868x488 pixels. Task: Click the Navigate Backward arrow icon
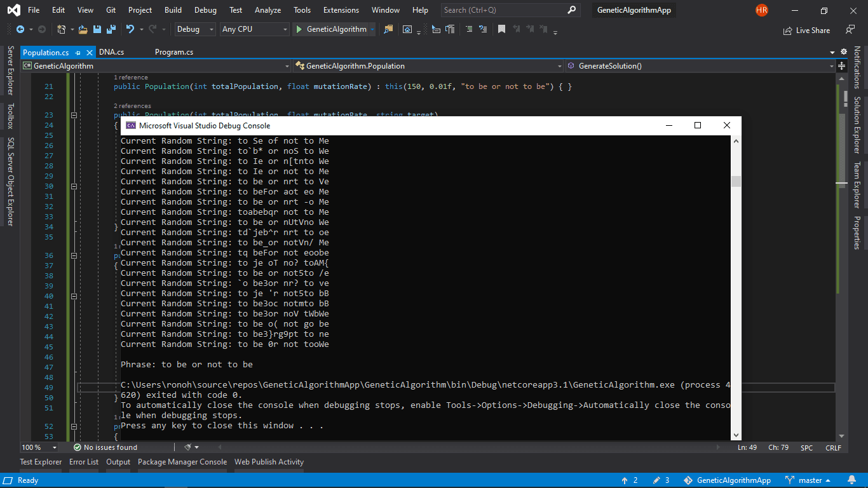[20, 29]
